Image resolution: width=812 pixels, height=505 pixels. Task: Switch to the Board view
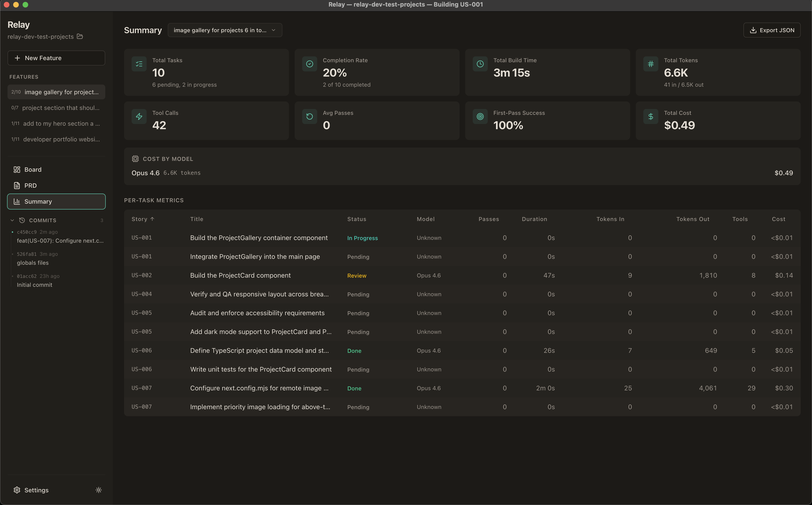(x=32, y=169)
